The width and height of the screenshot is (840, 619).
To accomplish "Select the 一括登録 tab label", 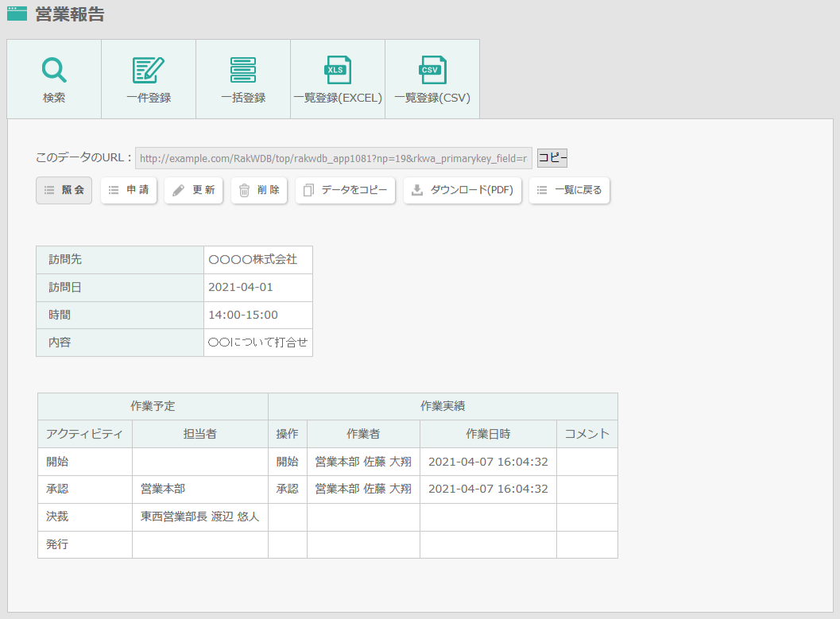I will (243, 98).
